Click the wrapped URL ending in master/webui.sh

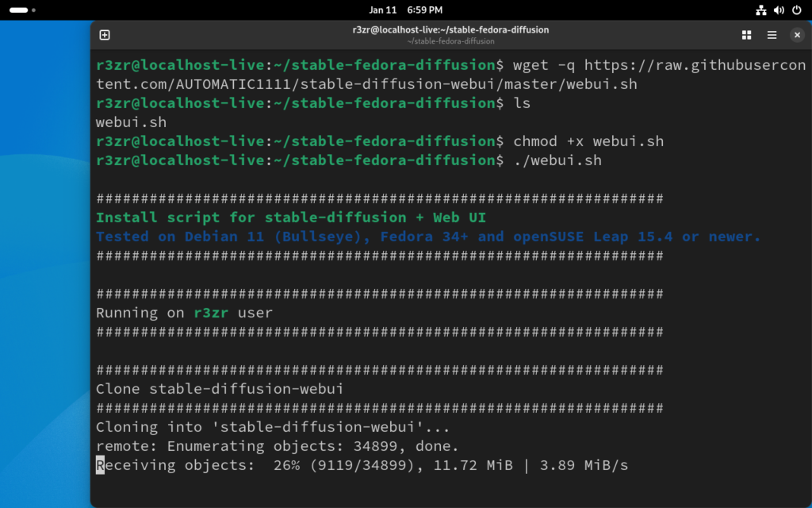[x=366, y=84]
